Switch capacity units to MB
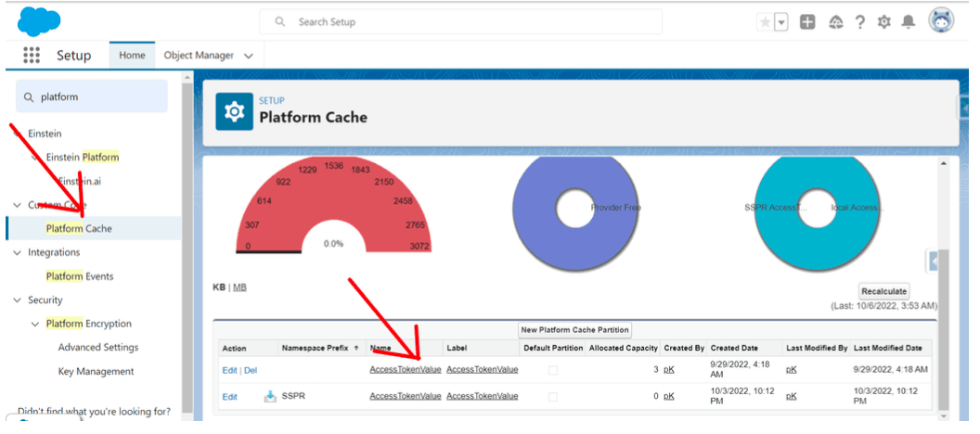 point(239,287)
